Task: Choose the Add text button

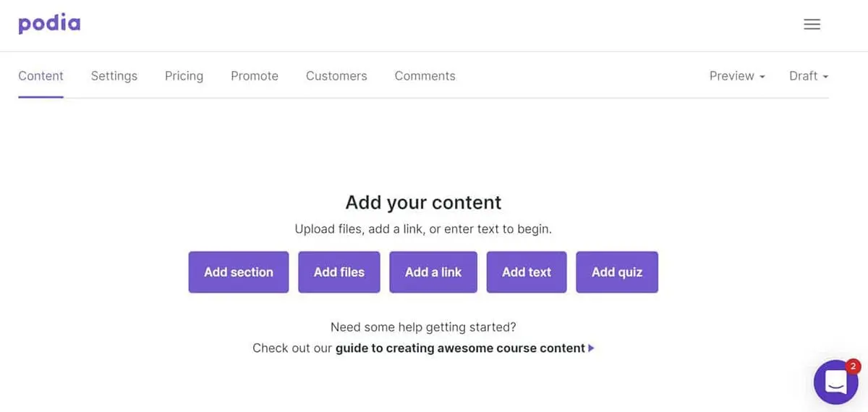Action: (527, 272)
